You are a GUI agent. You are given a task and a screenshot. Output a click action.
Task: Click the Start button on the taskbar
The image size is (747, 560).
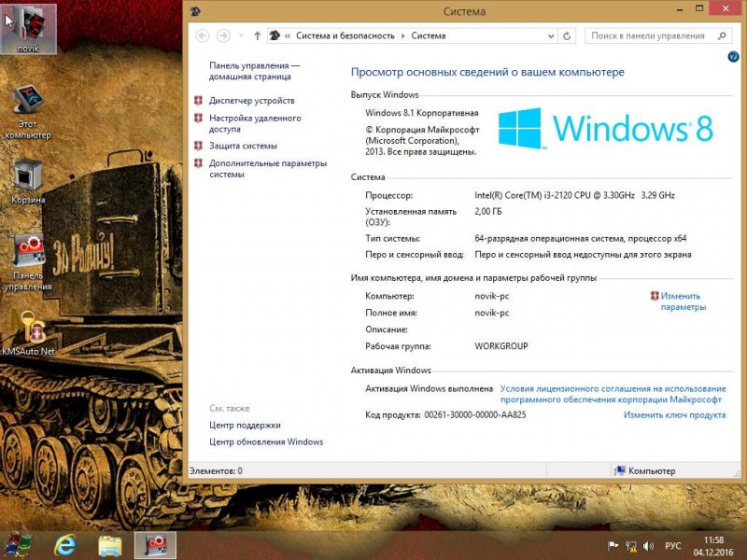tap(18, 545)
